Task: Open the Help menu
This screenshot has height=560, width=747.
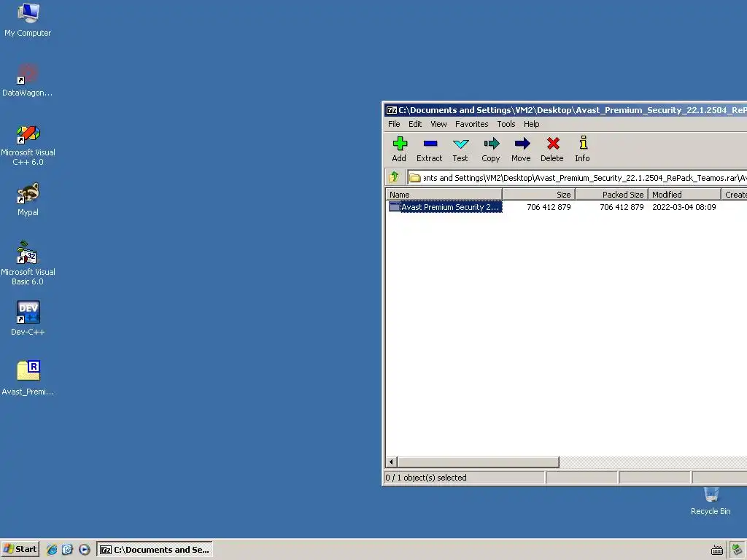Action: tap(532, 124)
